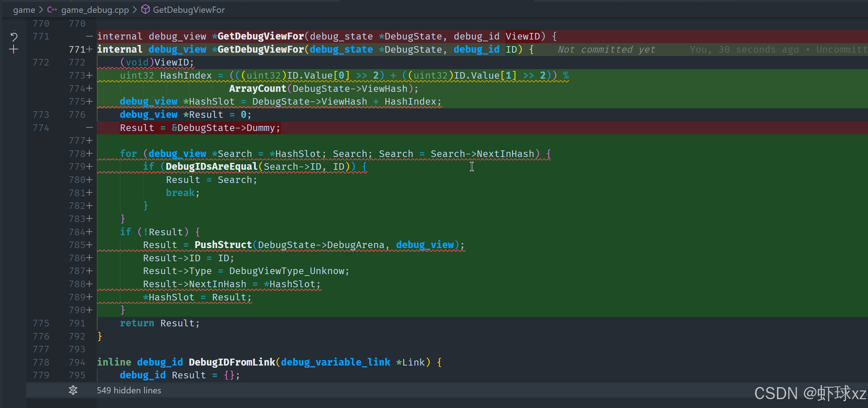The width and height of the screenshot is (868, 408).
Task: Click the DebugIDFromLink function name
Action: tap(232, 362)
